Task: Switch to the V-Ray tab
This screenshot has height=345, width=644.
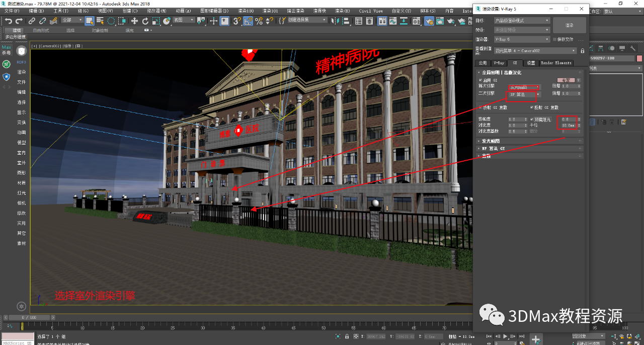Action: coord(498,63)
